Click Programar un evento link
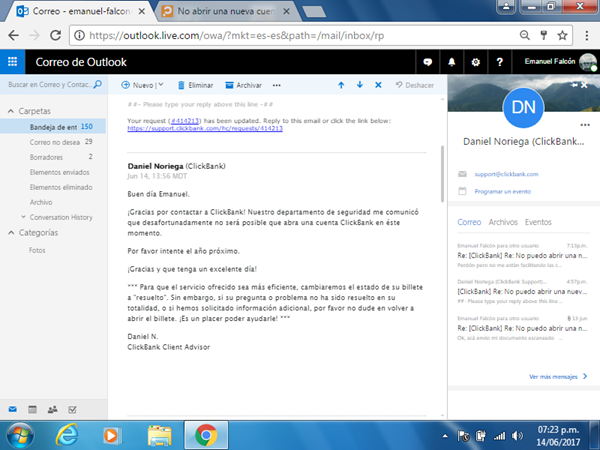This screenshot has width=600, height=450. point(503,191)
